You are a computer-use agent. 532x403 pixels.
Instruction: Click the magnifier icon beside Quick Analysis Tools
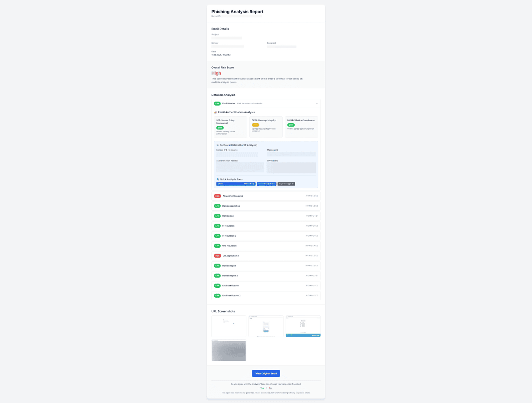click(x=218, y=179)
